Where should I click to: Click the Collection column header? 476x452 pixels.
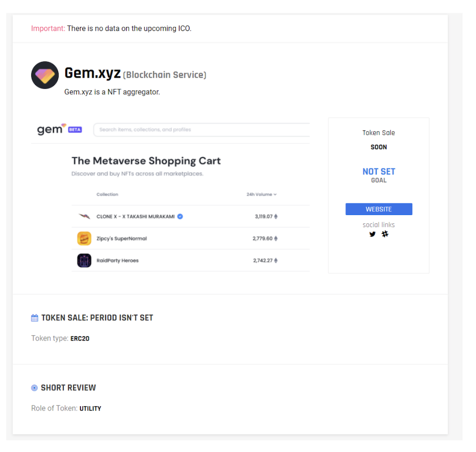coord(107,194)
